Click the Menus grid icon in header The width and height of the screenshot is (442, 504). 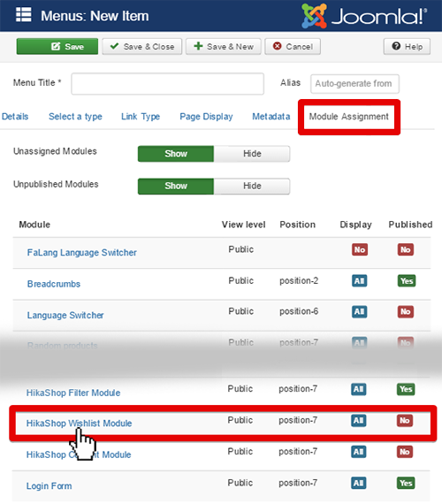[x=24, y=15]
